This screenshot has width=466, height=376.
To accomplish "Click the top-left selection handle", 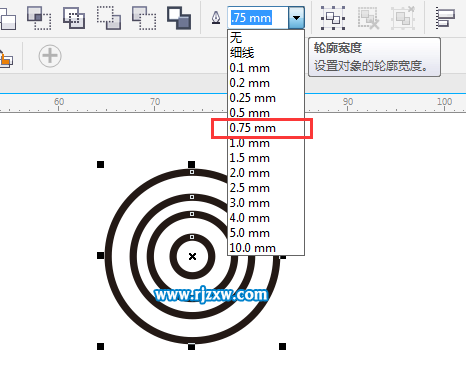I will (x=100, y=164).
